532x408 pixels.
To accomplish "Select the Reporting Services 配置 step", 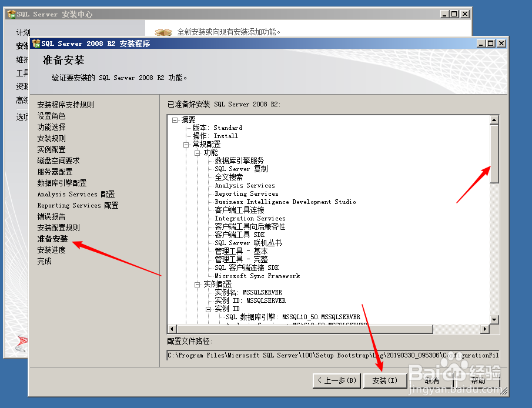I will [x=78, y=206].
